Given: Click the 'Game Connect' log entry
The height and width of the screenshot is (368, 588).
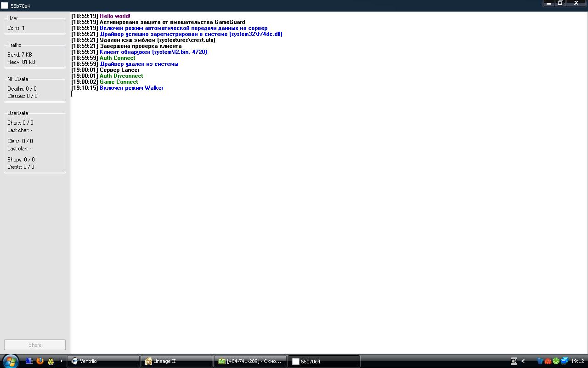Looking at the screenshot, I should coord(105,82).
